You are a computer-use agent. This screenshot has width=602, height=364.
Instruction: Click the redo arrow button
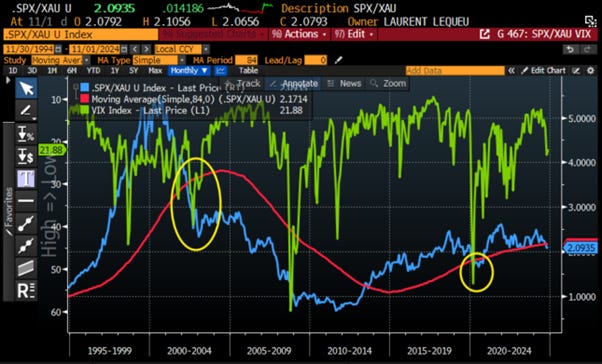(x=588, y=49)
